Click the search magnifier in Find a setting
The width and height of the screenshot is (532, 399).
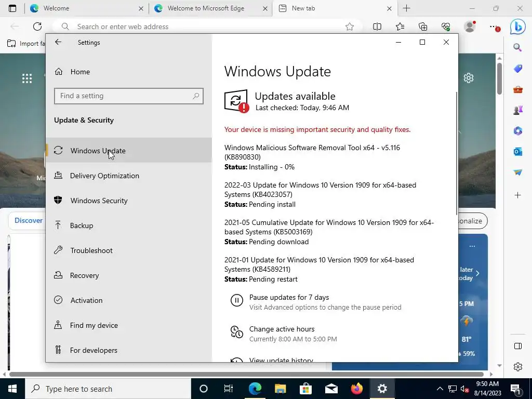pyautogui.click(x=196, y=96)
